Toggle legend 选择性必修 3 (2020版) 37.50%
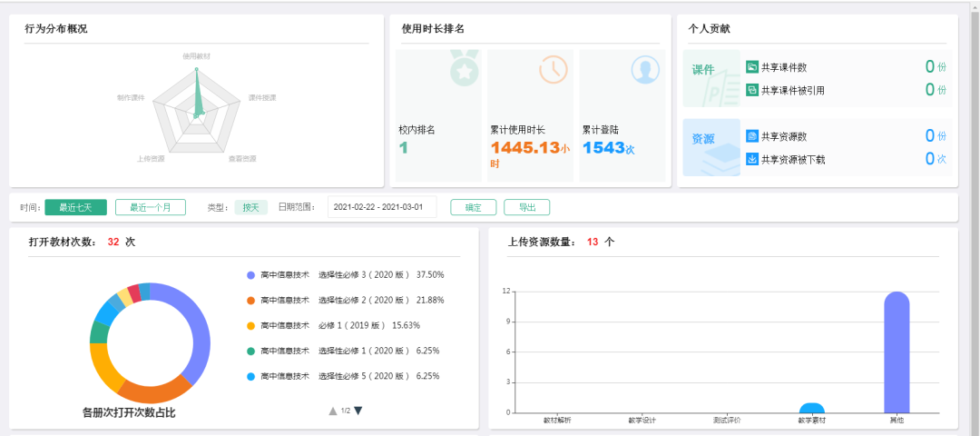The height and width of the screenshot is (436, 980). click(346, 274)
